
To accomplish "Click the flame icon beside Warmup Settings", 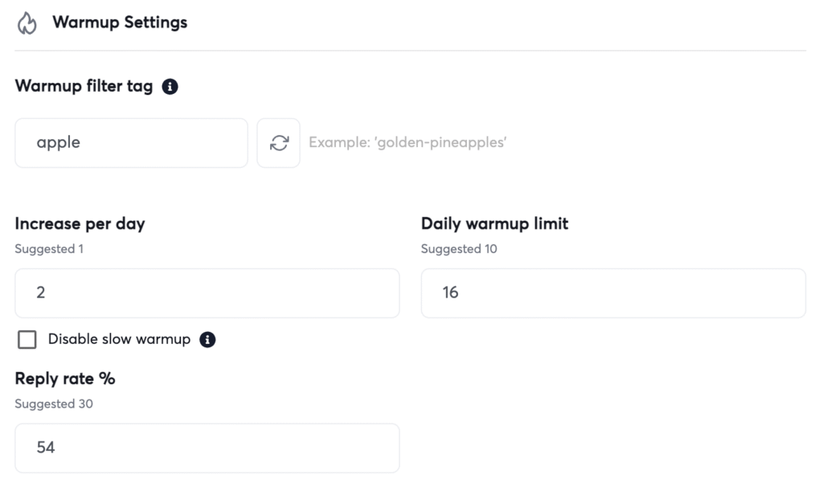I will coord(27,24).
